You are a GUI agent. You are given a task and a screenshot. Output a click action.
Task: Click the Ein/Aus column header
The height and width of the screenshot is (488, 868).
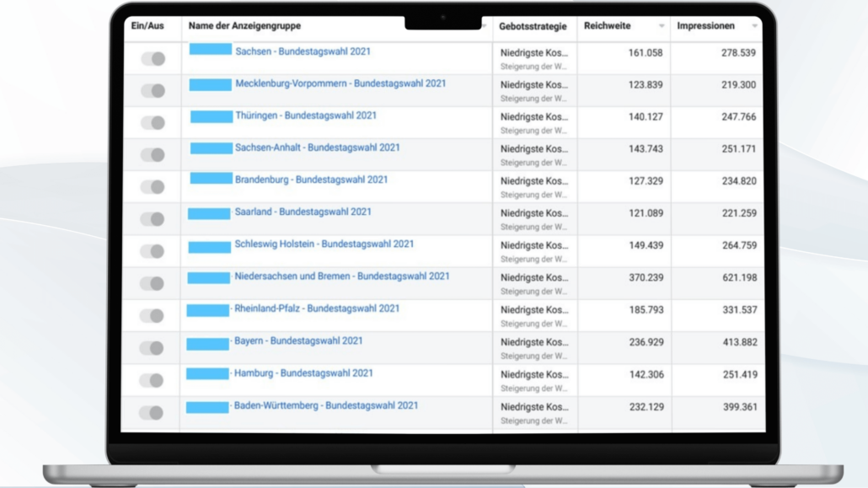[147, 26]
